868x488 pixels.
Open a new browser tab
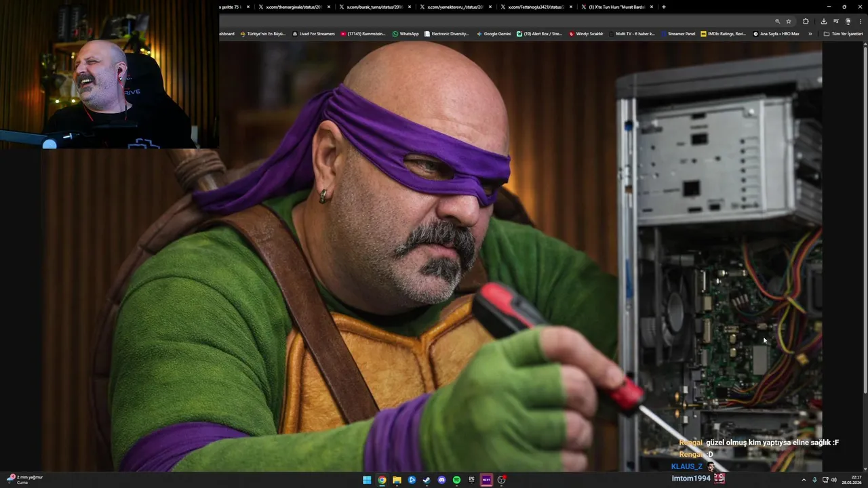tap(664, 7)
